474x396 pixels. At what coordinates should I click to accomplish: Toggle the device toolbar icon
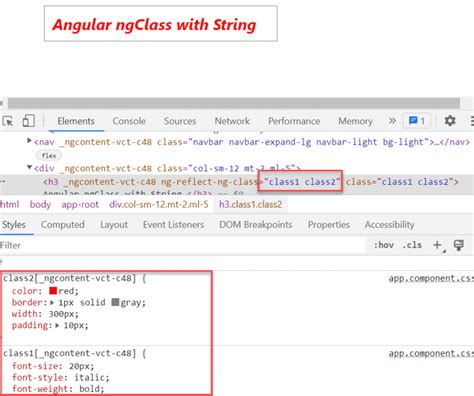28,121
